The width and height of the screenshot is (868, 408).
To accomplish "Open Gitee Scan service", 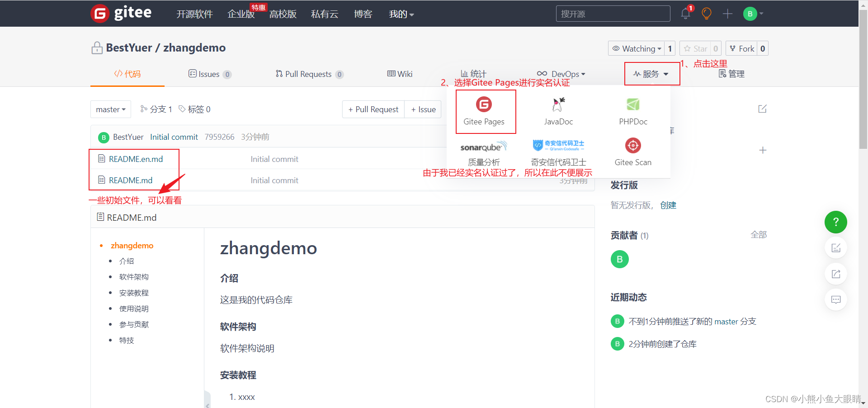I will 633,153.
